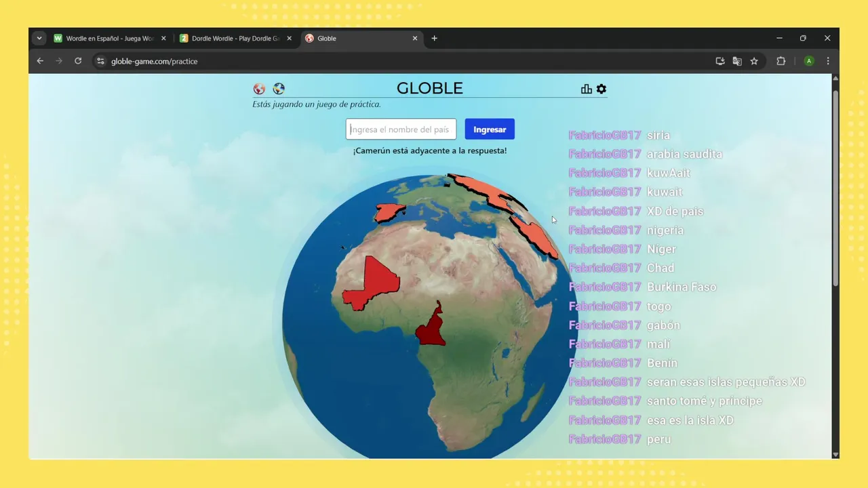Close the Wordle en Español tab
The image size is (868, 488).
163,39
